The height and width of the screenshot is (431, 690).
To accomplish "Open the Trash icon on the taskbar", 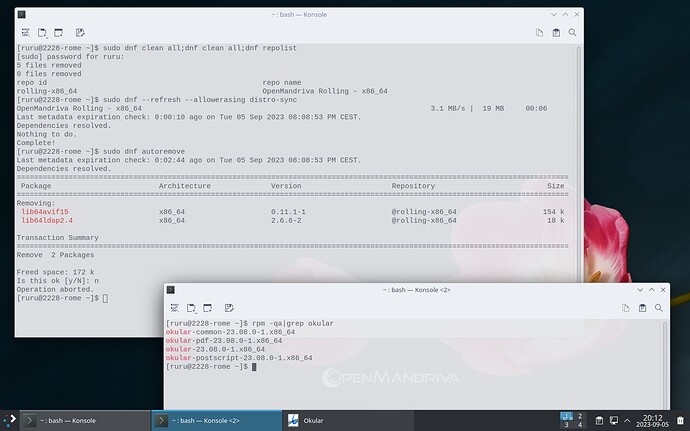I will 680,420.
